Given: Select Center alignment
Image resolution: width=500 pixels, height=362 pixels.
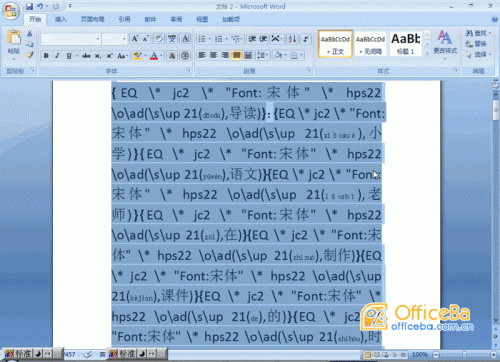Looking at the screenshot, I should (x=213, y=55).
